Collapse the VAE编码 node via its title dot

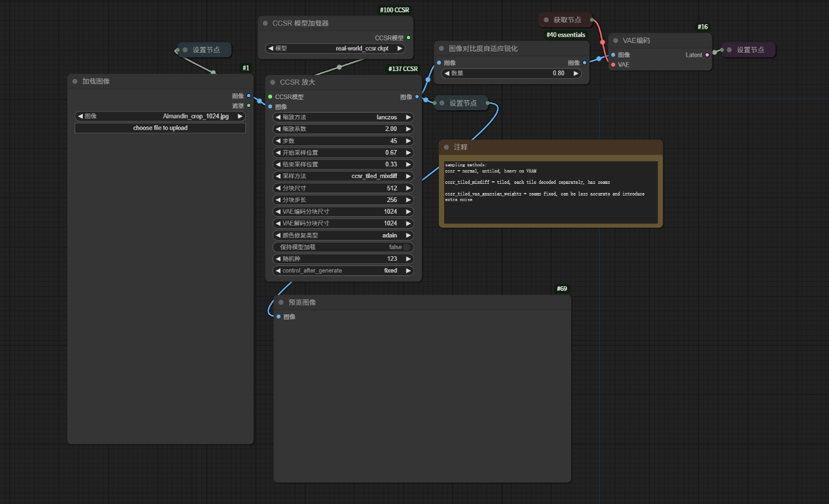coord(615,40)
